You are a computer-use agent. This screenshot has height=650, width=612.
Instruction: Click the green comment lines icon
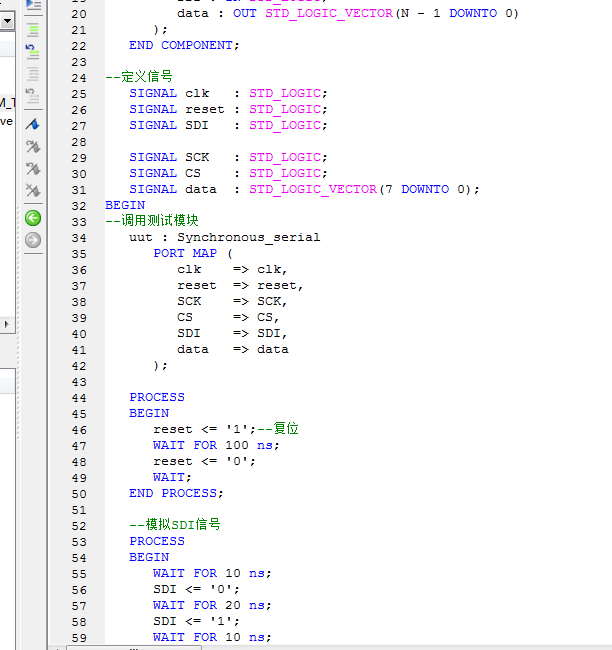click(x=33, y=28)
